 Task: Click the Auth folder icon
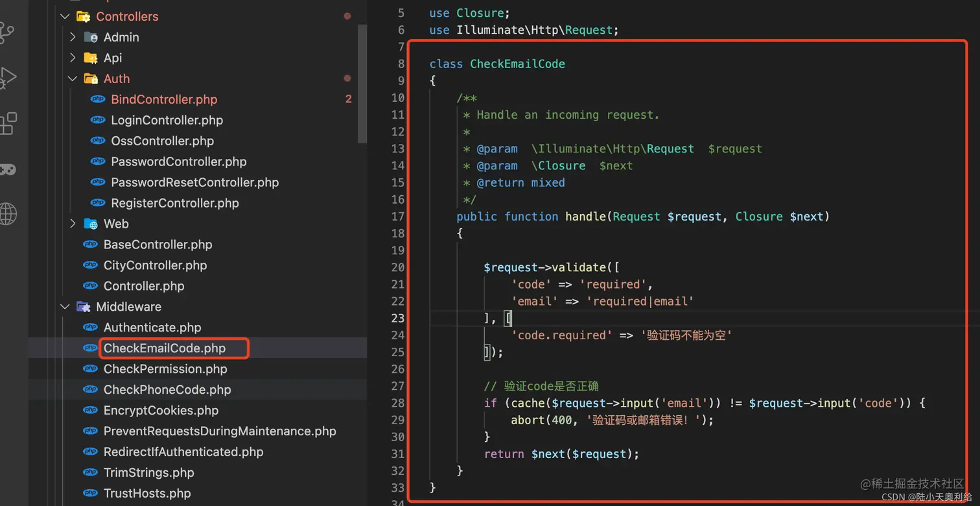(91, 78)
